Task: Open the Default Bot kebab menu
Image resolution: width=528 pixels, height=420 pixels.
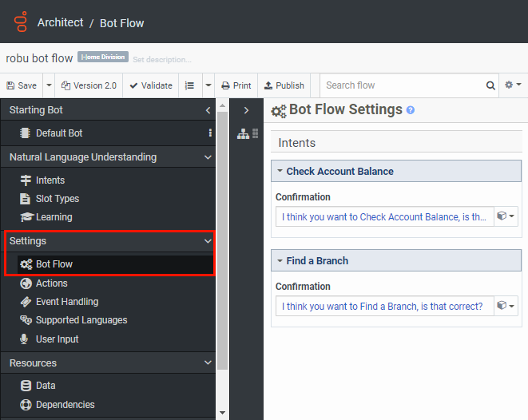Action: (210, 133)
